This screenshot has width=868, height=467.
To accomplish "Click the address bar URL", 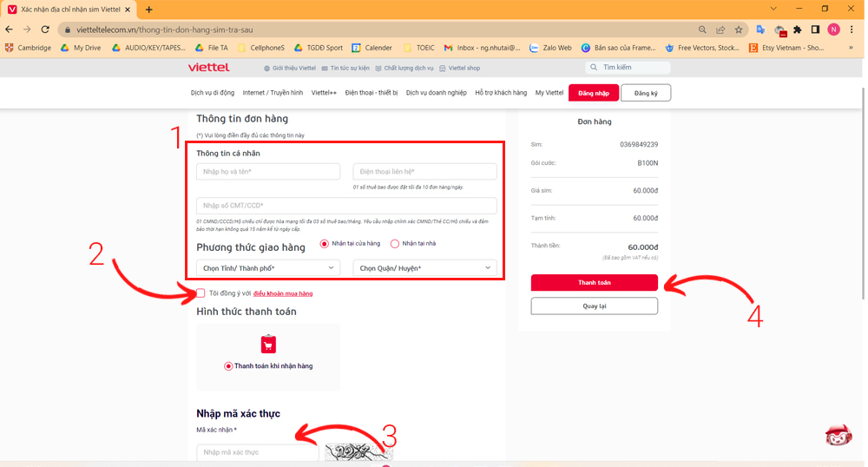I will [x=164, y=30].
